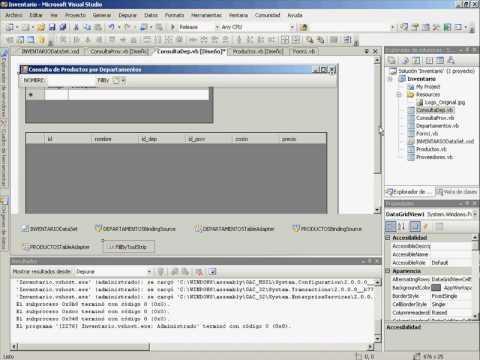Click the Undo arrow icon
Image resolution: width=480 pixels, height=360 pixels.
(x=111, y=27)
